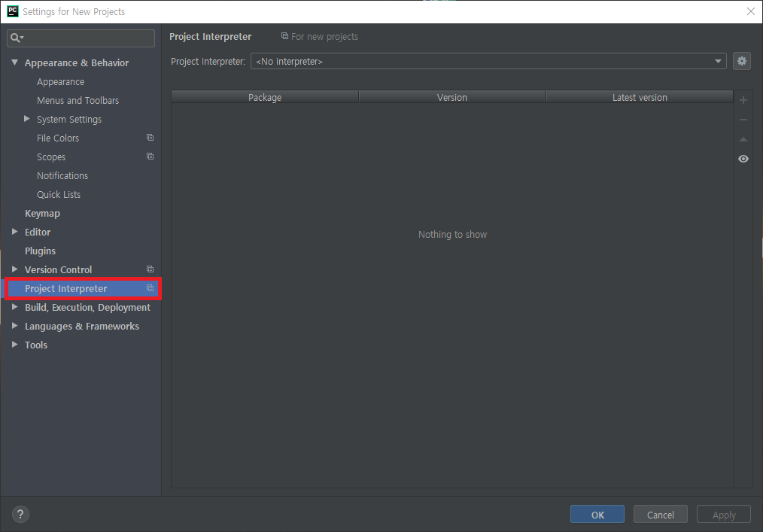Click the Scopes project-level copy icon

click(150, 157)
